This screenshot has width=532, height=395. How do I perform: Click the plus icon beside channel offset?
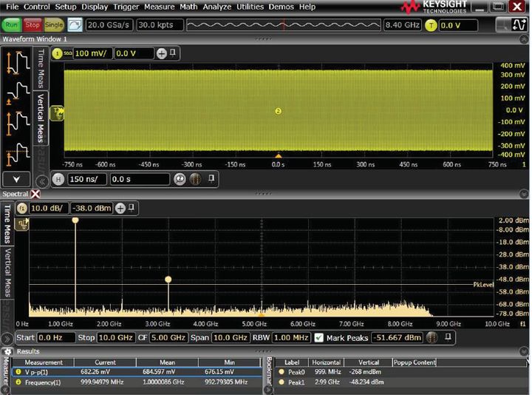(x=161, y=54)
